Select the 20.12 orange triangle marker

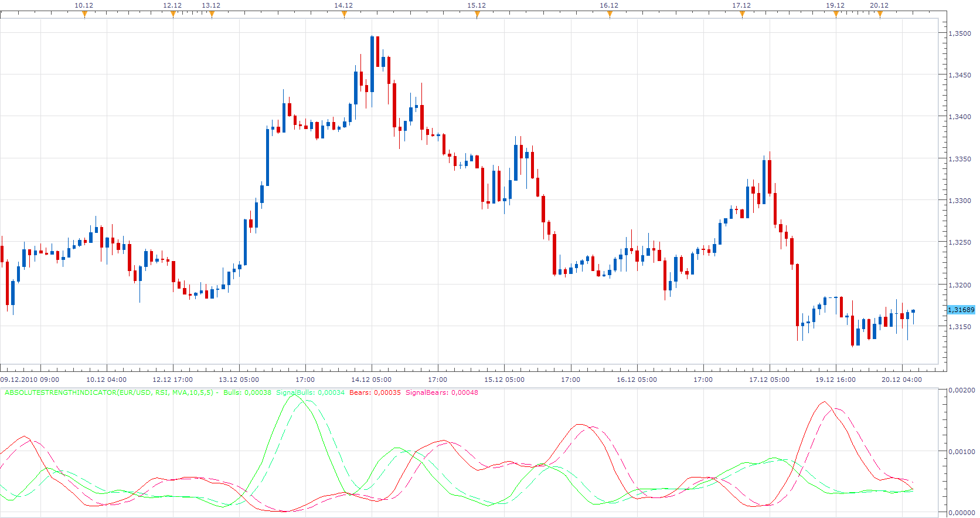[880, 15]
